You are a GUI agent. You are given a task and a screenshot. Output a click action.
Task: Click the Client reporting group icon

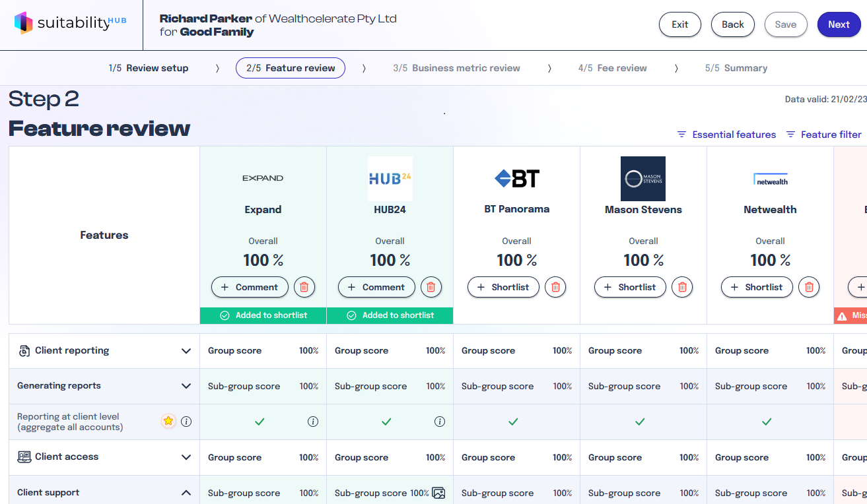pyautogui.click(x=24, y=351)
